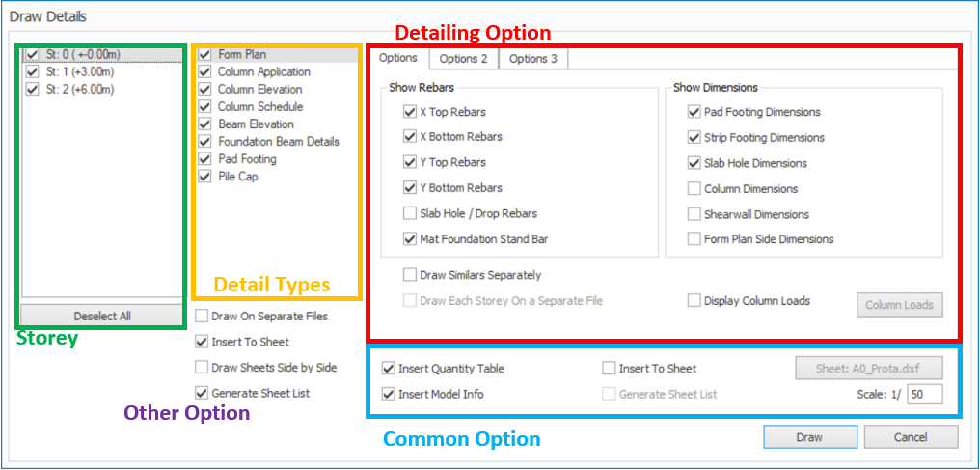Open the Options 3 tab

pos(532,59)
